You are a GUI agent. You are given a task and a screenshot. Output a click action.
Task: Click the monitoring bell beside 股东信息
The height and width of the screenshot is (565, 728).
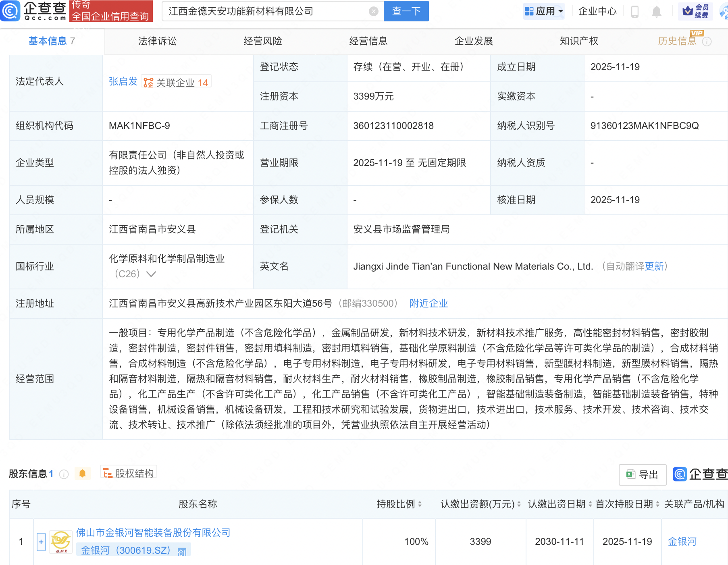(x=83, y=474)
